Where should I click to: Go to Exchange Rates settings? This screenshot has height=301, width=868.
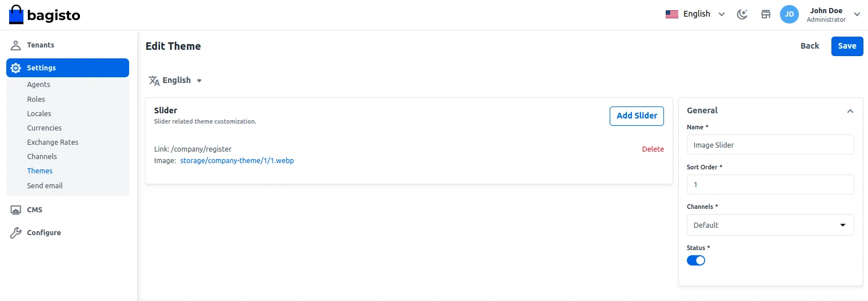point(53,142)
